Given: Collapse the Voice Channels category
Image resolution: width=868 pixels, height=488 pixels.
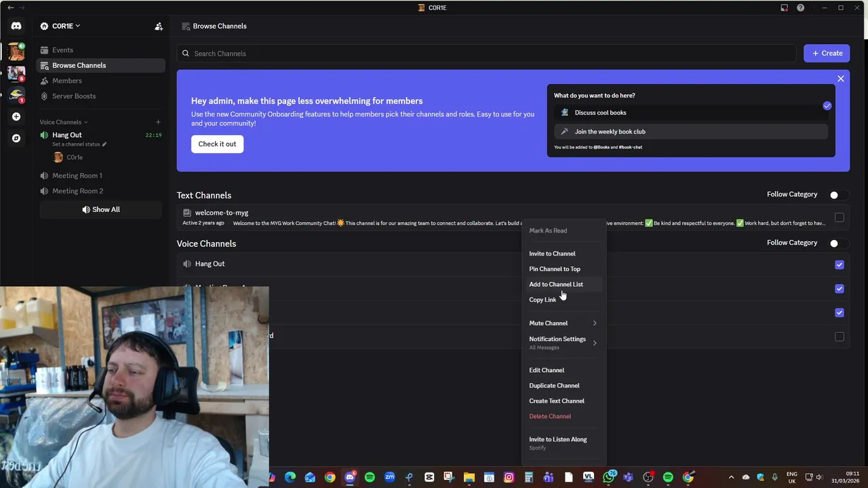Looking at the screenshot, I should (64, 122).
